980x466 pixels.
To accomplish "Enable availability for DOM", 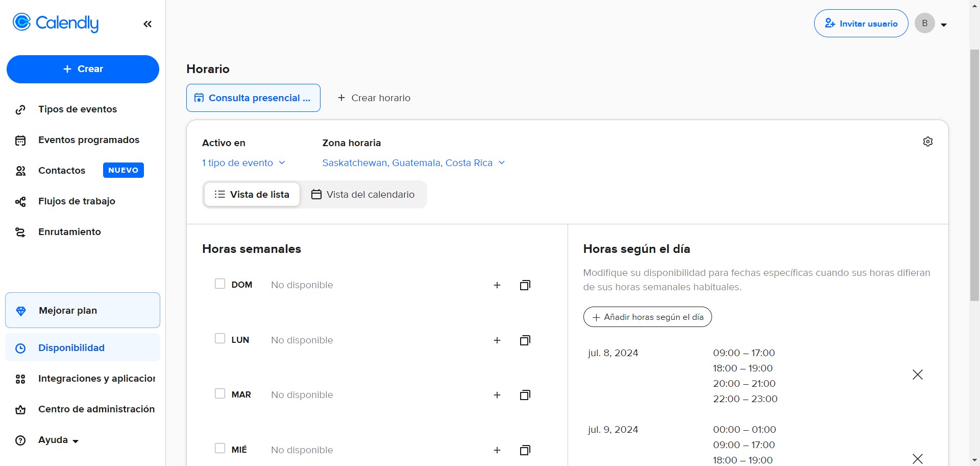I will coord(220,284).
